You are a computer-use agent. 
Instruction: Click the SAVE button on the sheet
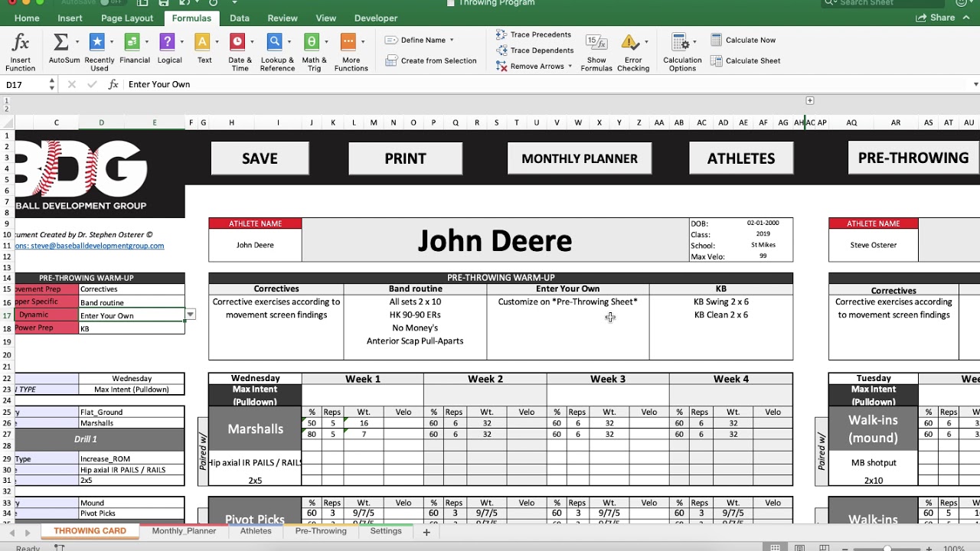(x=260, y=158)
